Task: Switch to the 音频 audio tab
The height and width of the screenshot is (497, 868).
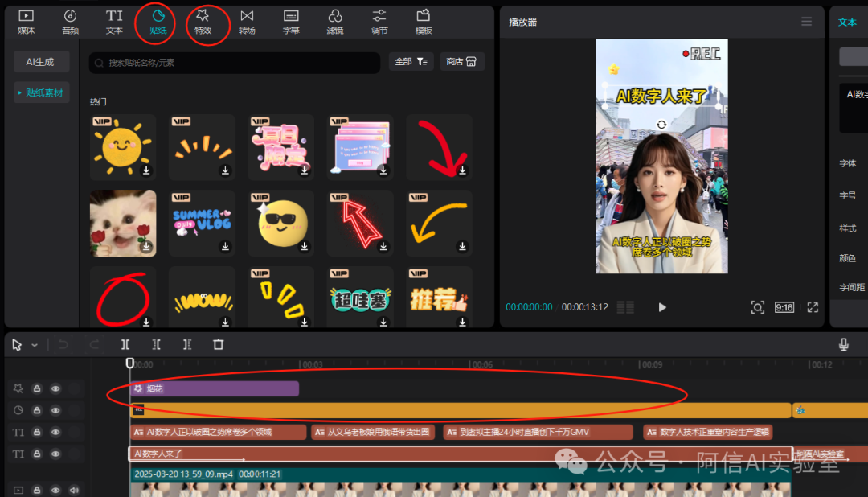Action: [70, 21]
